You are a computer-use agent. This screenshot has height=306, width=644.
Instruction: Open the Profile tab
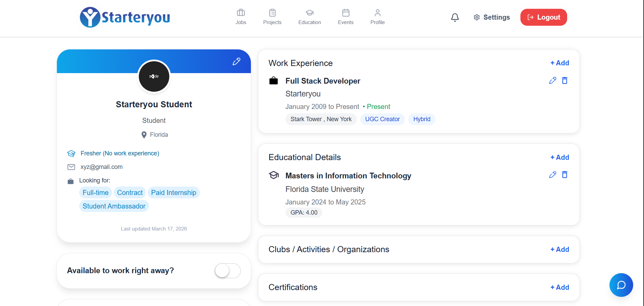(377, 17)
